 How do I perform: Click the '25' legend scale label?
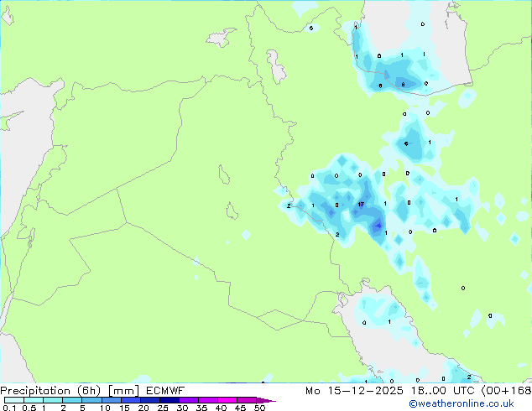pos(163,408)
